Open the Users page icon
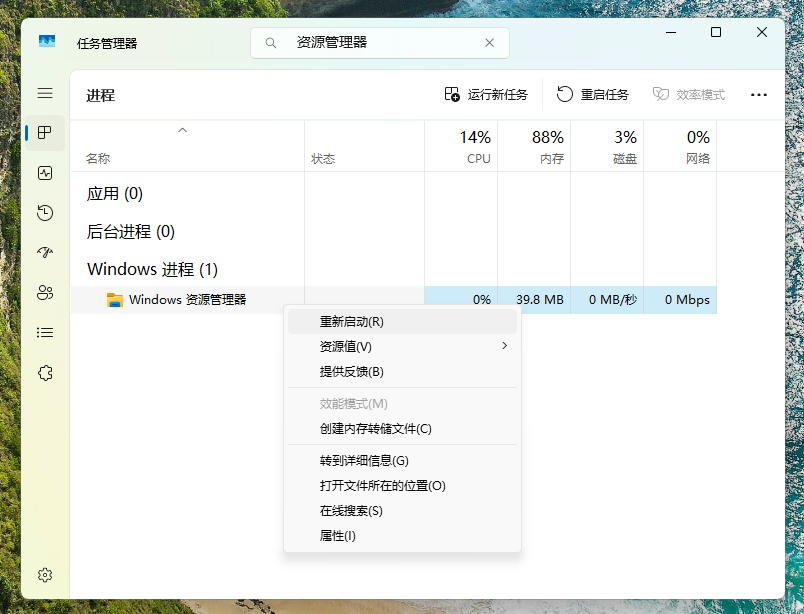Image resolution: width=804 pixels, height=614 pixels. pos(44,292)
